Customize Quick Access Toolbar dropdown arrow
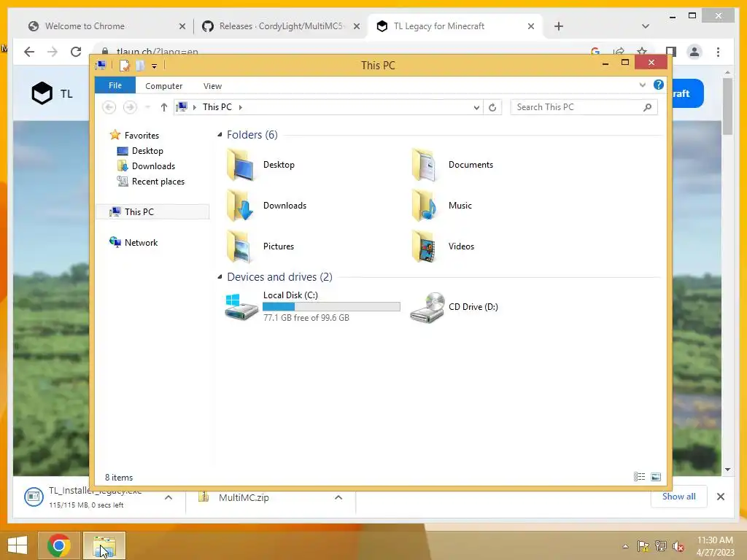The height and width of the screenshot is (560, 747). (155, 66)
